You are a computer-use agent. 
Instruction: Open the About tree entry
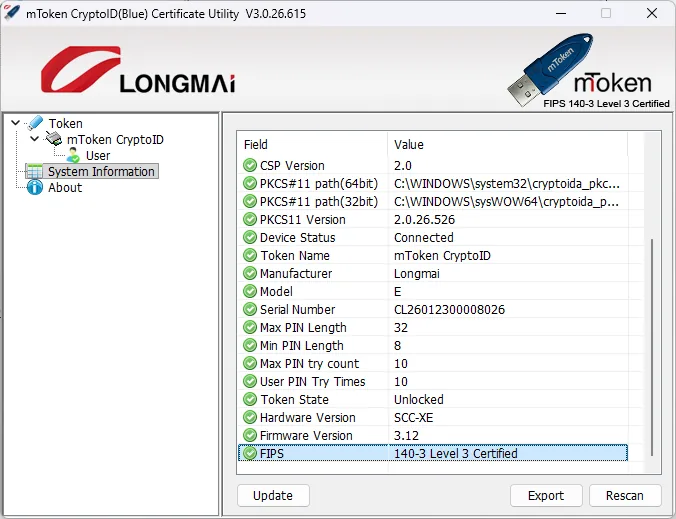(x=65, y=188)
